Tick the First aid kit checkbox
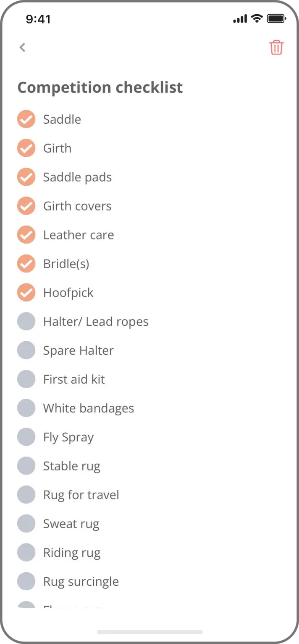The width and height of the screenshot is (299, 644). pos(26,379)
